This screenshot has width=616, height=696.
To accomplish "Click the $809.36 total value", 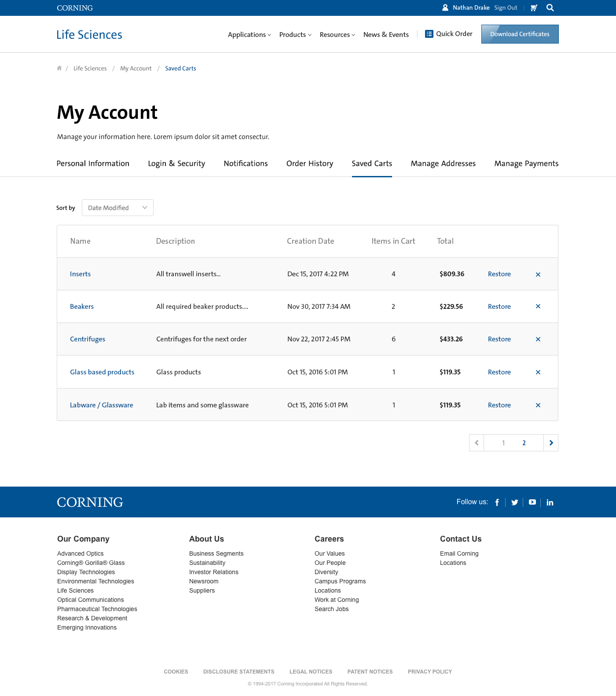I will [452, 274].
